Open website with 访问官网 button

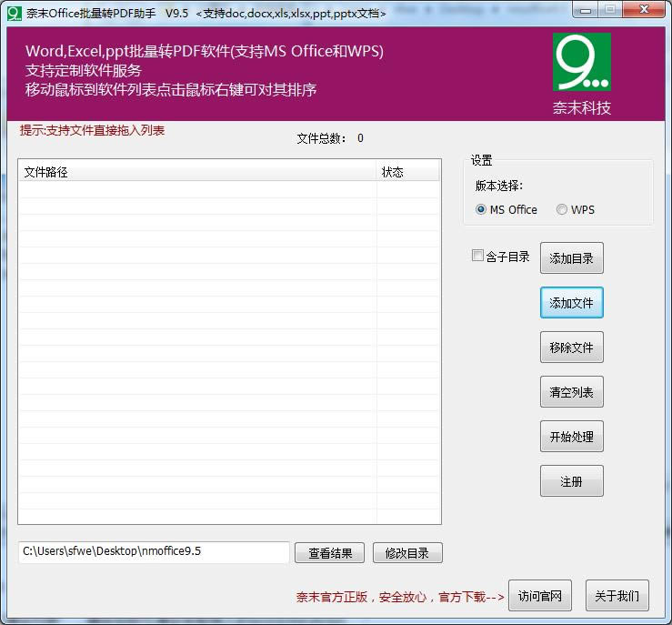point(540,596)
